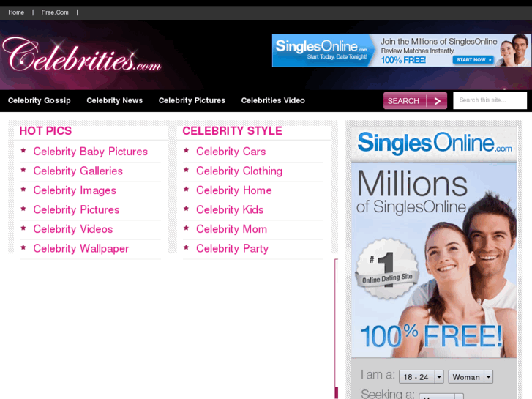The width and height of the screenshot is (532, 399).
Task: Open Celebrity Videos link
Action: (x=73, y=229)
